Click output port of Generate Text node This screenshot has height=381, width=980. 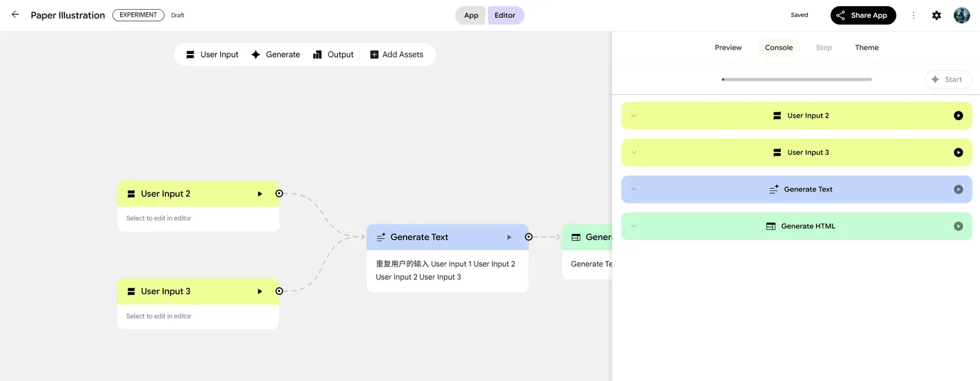click(x=529, y=237)
